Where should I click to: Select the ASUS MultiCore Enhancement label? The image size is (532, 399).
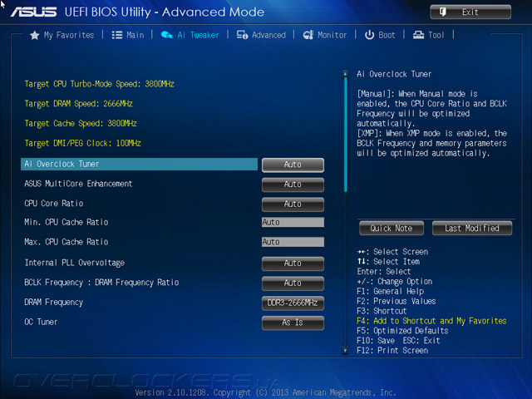(78, 184)
